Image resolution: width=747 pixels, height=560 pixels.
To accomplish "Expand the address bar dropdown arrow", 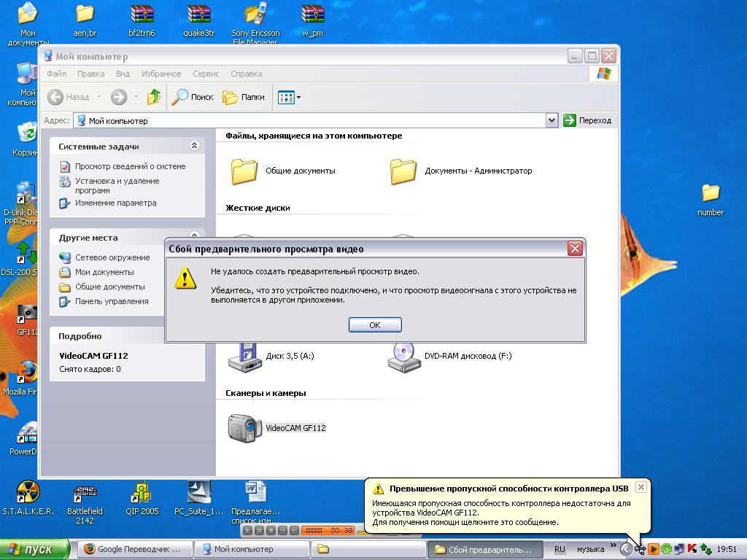I will pos(551,120).
